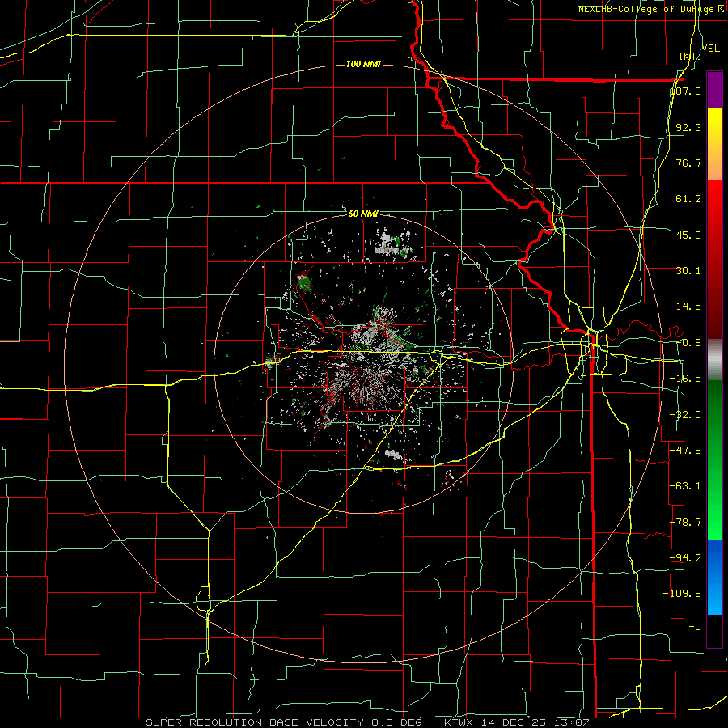Click the -32.0 velocity scale value
The image size is (728, 728).
pyautogui.click(x=686, y=415)
